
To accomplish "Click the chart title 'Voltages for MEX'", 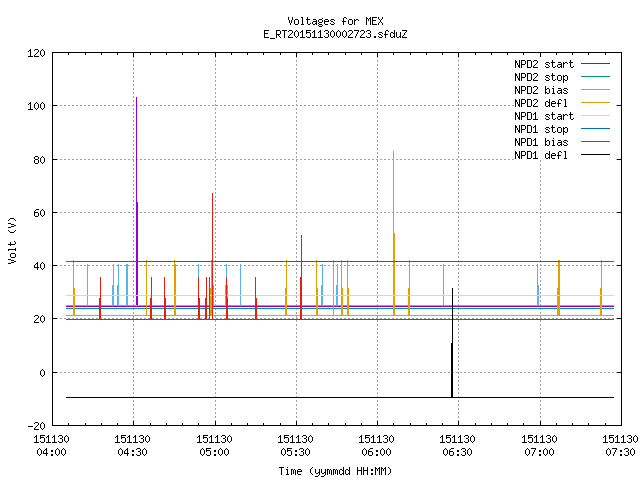I will click(335, 21).
